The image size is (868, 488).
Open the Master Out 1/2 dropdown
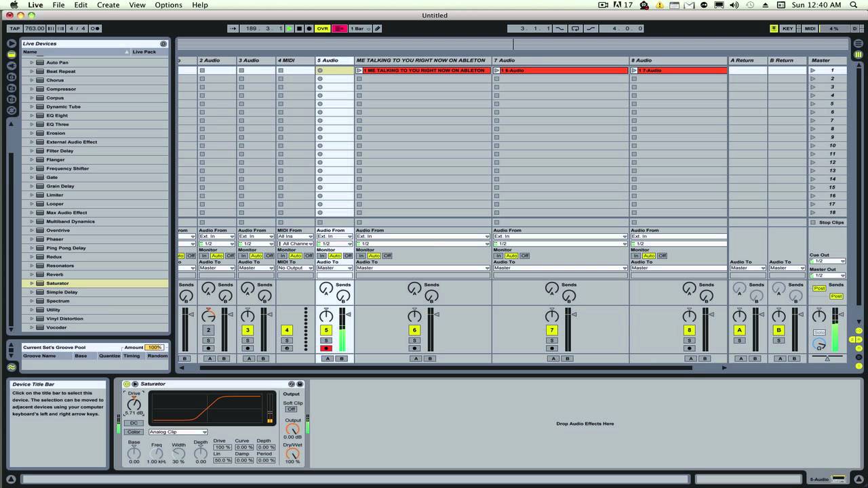pyautogui.click(x=828, y=275)
